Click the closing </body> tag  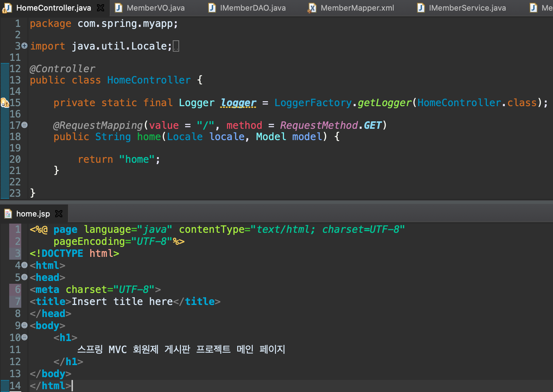pyautogui.click(x=50, y=374)
